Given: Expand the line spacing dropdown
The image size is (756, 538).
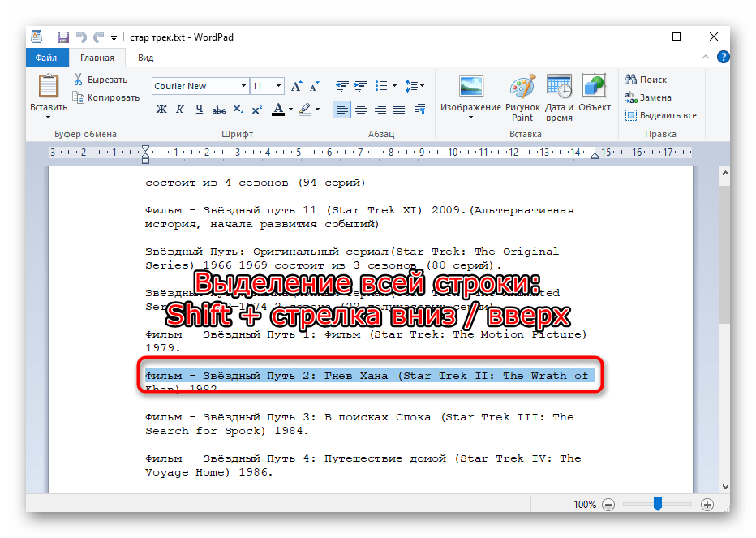Looking at the screenshot, I should tap(415, 86).
